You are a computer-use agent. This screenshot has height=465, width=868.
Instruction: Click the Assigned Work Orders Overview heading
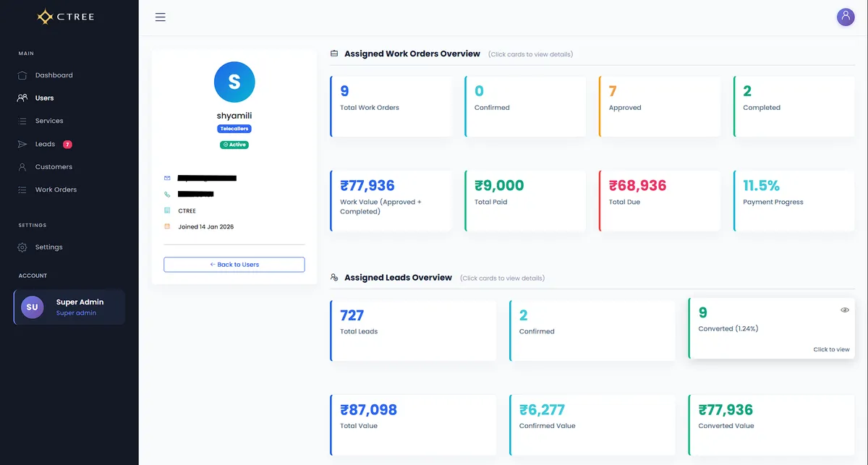412,54
